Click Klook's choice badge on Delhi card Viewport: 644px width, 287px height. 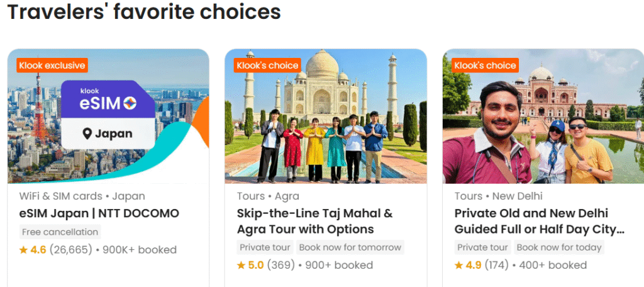click(x=485, y=65)
